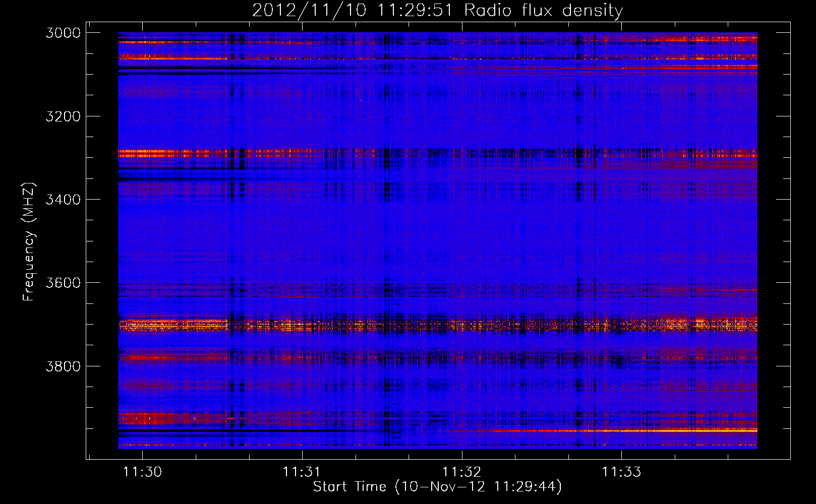Click the plot title "2012/11/10 11:29:51 Radio flux density"
The height and width of the screenshot is (504, 816).
437,10
